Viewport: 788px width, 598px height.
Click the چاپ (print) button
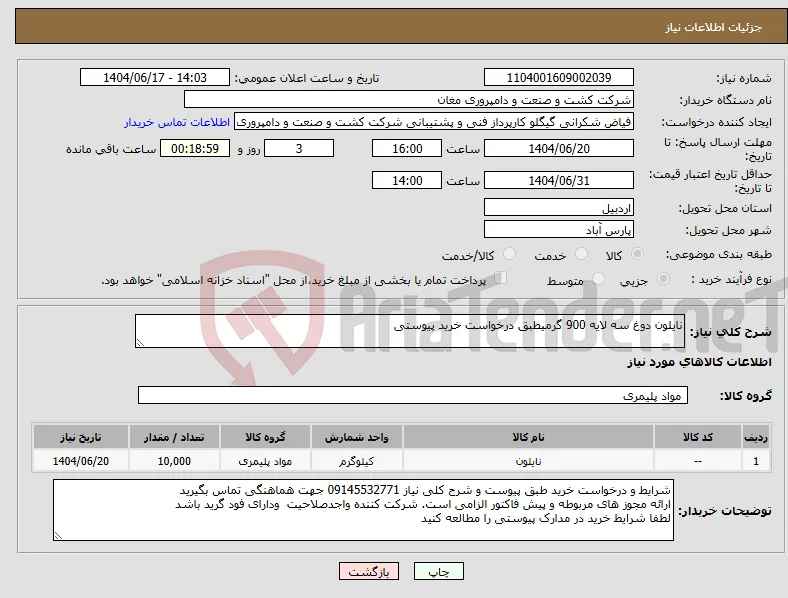438,571
